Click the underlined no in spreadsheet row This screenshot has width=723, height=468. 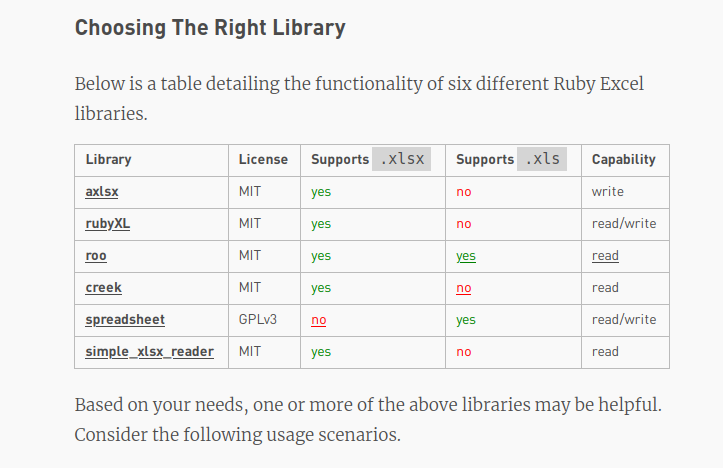coord(319,320)
